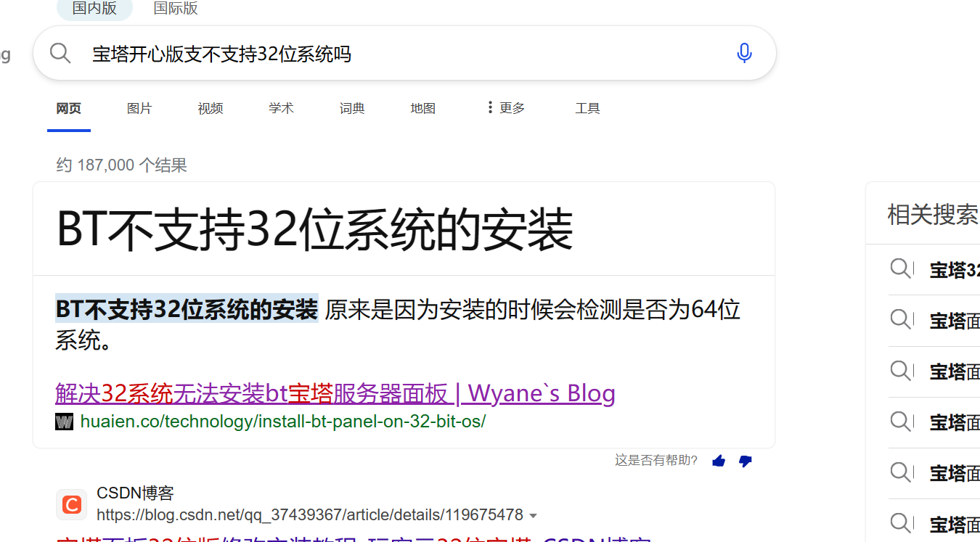Give thumbs down to the answer
Viewport: 980px width, 542px height.
coord(745,461)
